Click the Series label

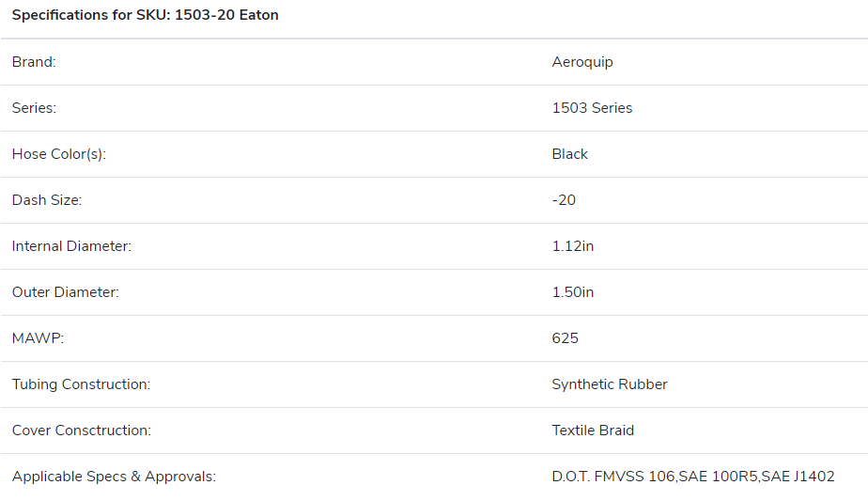pos(34,107)
